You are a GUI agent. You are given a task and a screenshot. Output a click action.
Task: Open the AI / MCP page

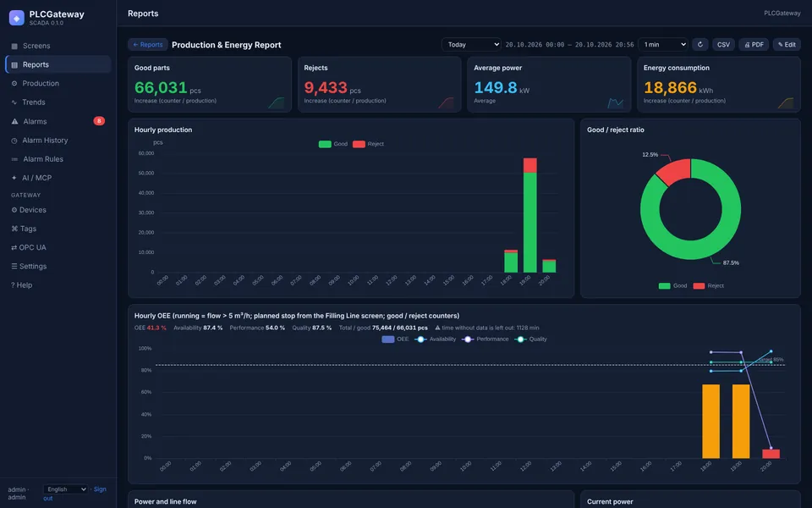pos(58,178)
